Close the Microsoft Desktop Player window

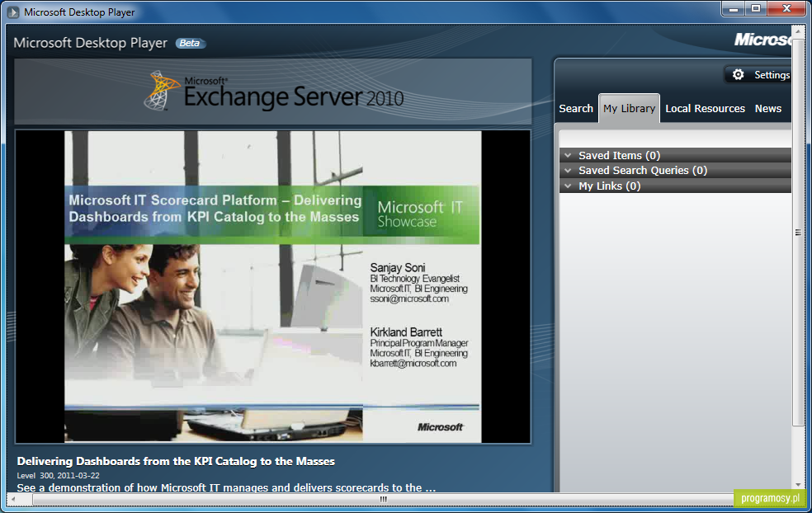[x=786, y=9]
